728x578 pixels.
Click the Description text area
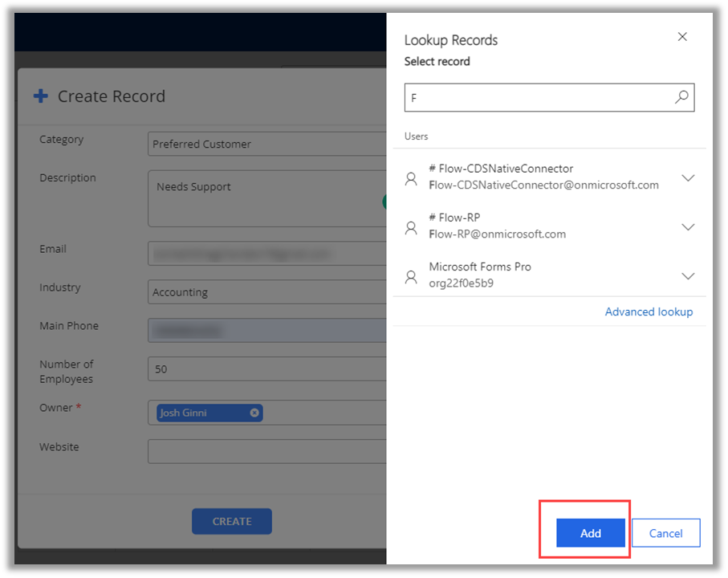pyautogui.click(x=266, y=198)
